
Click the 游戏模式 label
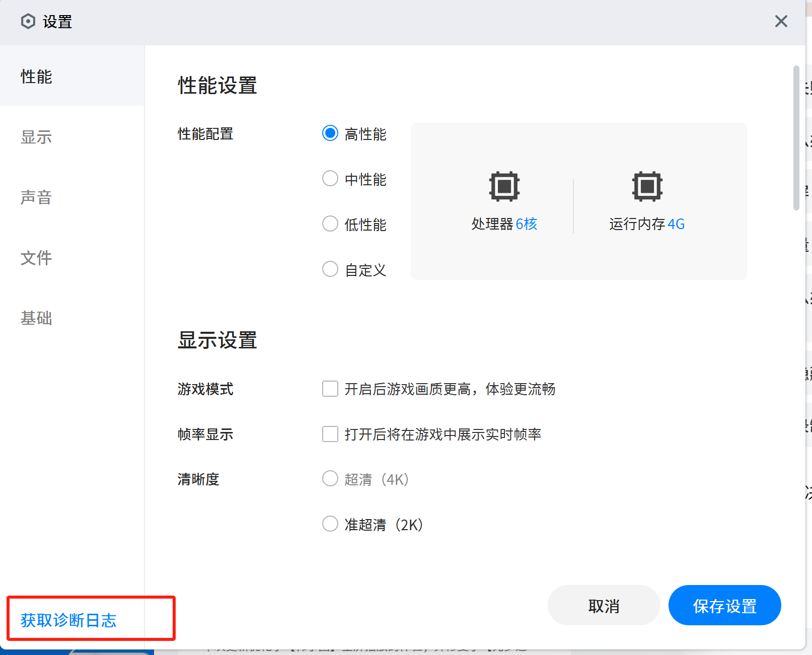pyautogui.click(x=205, y=389)
